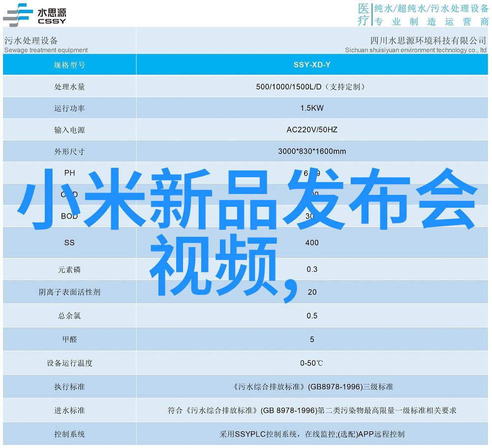
Task: Click the CSSY company logo
Action: pyautogui.click(x=34, y=15)
